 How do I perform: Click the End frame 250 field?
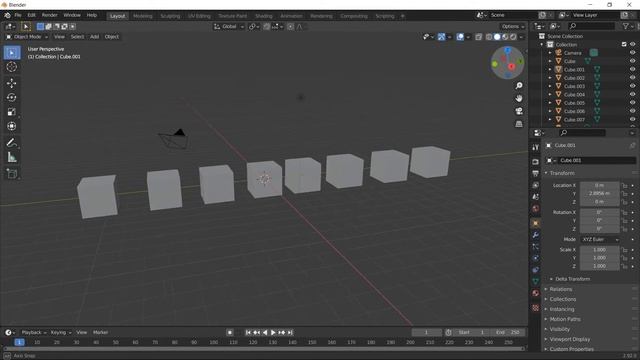[x=508, y=333]
